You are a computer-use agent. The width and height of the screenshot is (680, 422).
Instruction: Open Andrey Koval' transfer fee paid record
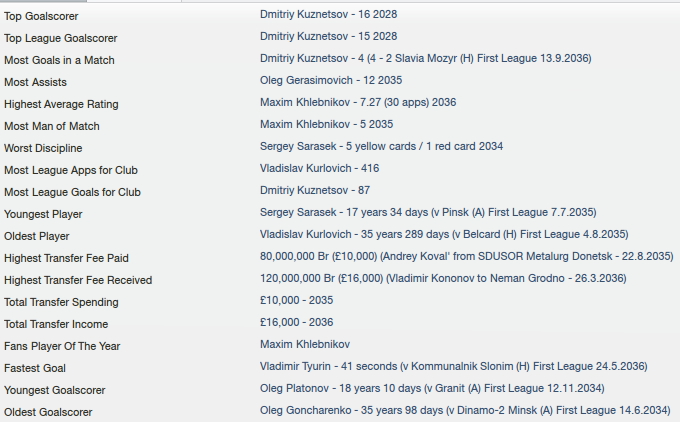(x=467, y=256)
